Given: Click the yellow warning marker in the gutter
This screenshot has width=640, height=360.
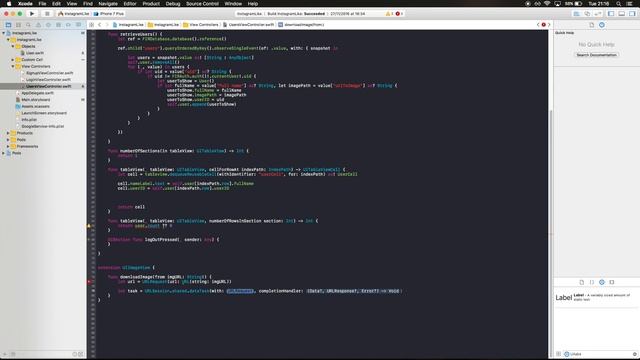Looking at the screenshot, I should [x=89, y=226].
